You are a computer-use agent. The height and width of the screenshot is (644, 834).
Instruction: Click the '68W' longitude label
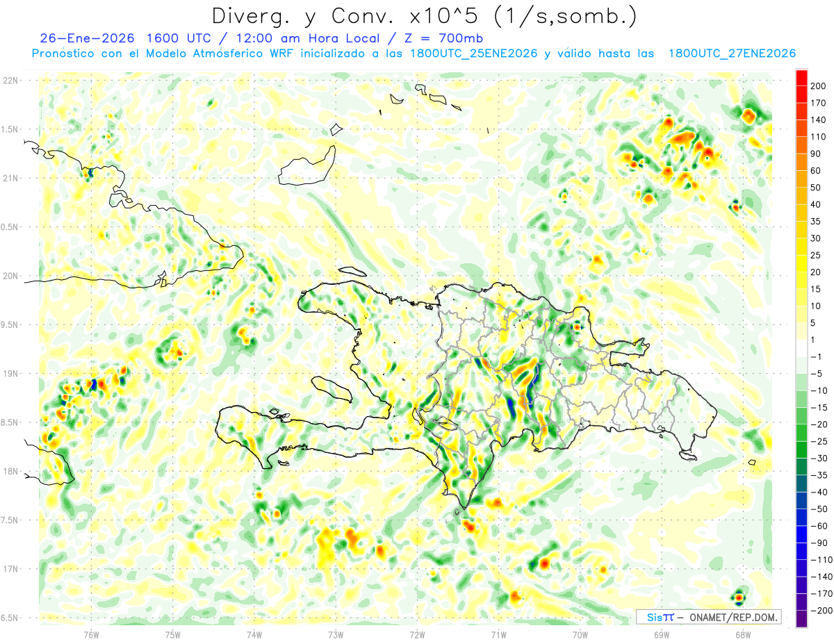(742, 634)
